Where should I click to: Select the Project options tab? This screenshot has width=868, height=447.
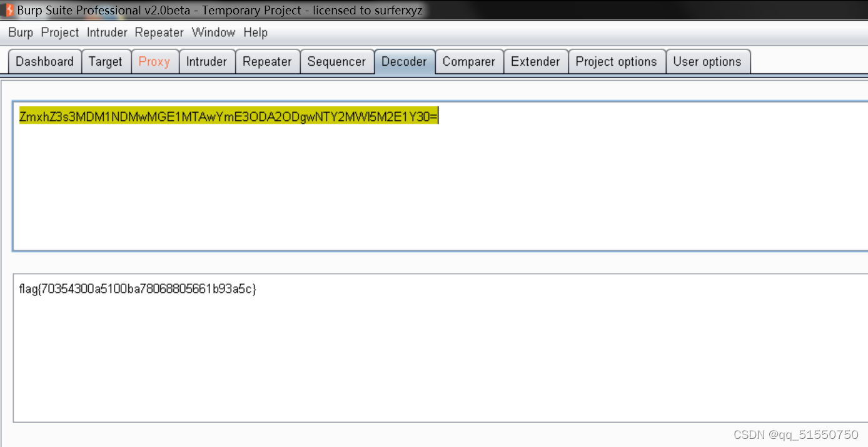click(x=617, y=61)
